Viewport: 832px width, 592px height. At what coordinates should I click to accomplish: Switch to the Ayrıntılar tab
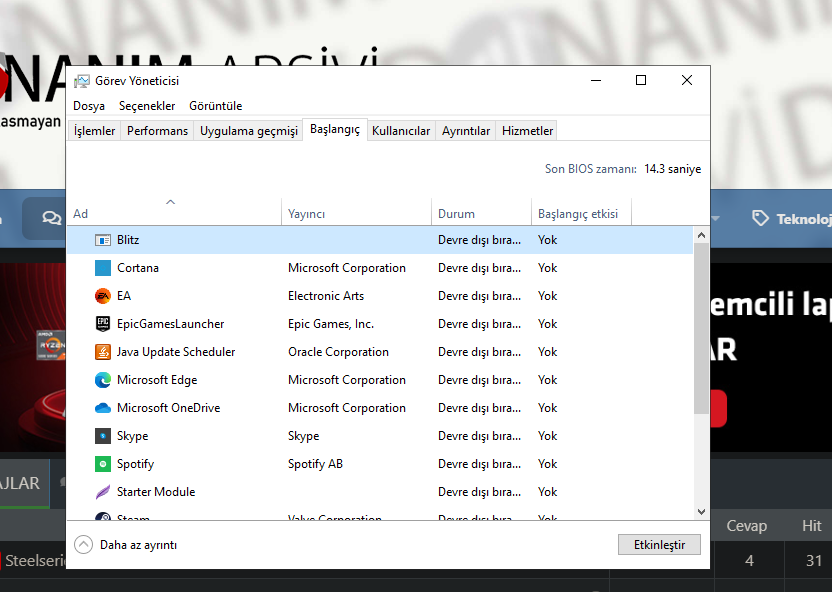click(466, 130)
